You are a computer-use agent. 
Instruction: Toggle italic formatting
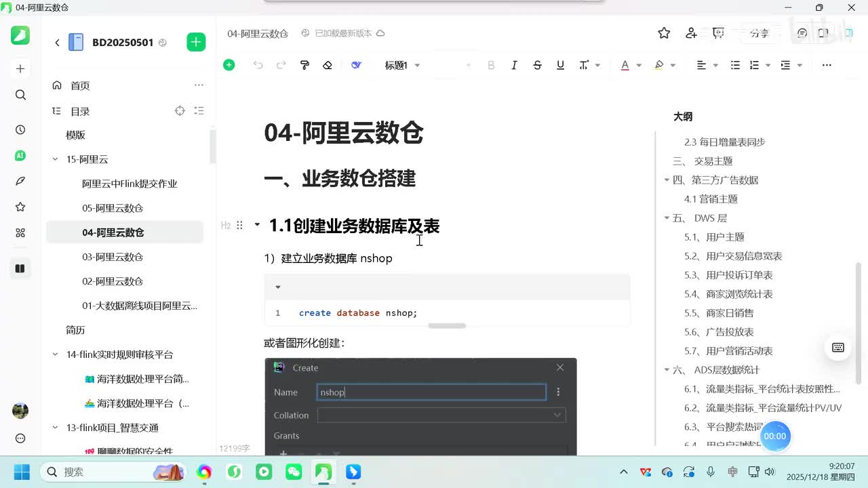[x=514, y=65]
